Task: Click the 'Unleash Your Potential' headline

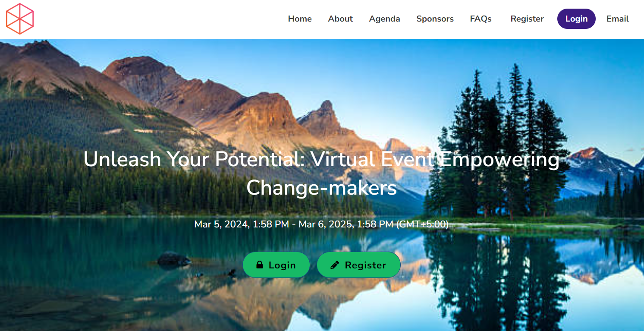Action: (195, 159)
